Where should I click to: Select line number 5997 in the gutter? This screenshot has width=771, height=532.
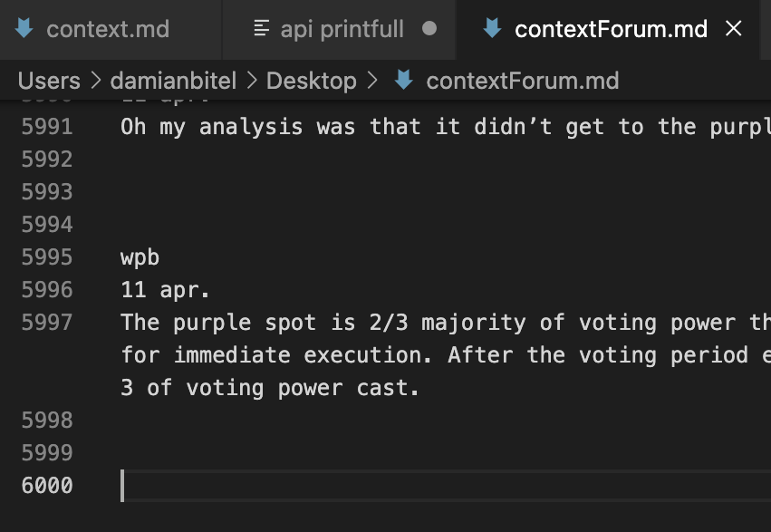pos(47,322)
